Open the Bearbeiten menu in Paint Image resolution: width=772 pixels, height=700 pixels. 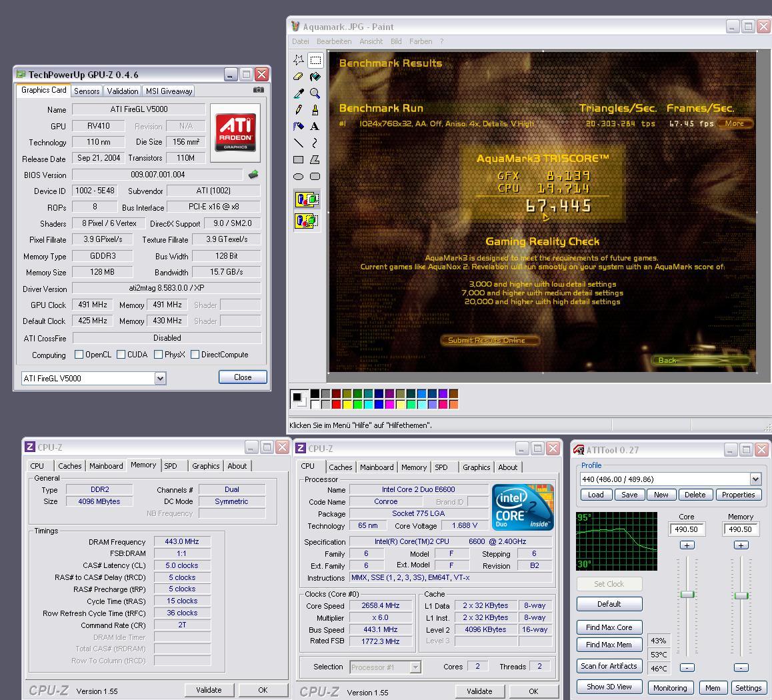click(334, 41)
